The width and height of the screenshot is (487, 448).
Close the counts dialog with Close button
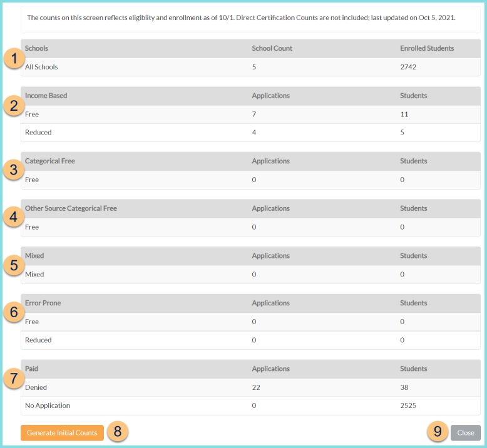pos(465,433)
